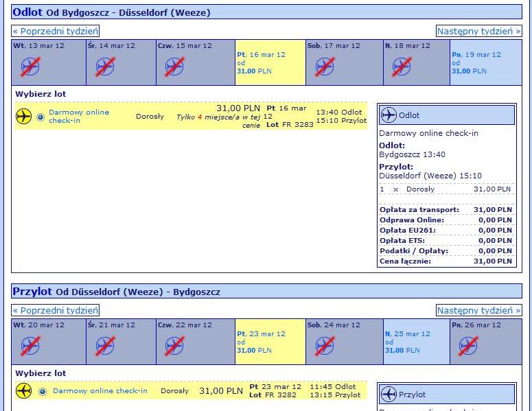The width and height of the screenshot is (532, 411).
Task: Go to next week for Przylot flights
Action: pos(478,310)
